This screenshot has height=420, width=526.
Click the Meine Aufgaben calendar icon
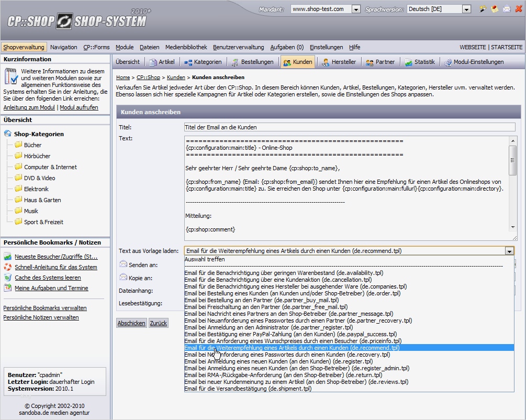[x=8, y=288]
